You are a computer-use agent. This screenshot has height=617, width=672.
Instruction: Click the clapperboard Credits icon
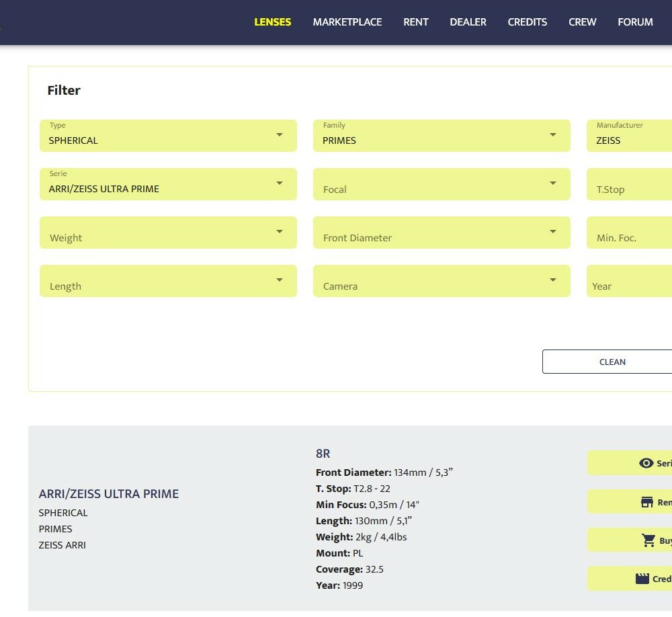(642, 579)
